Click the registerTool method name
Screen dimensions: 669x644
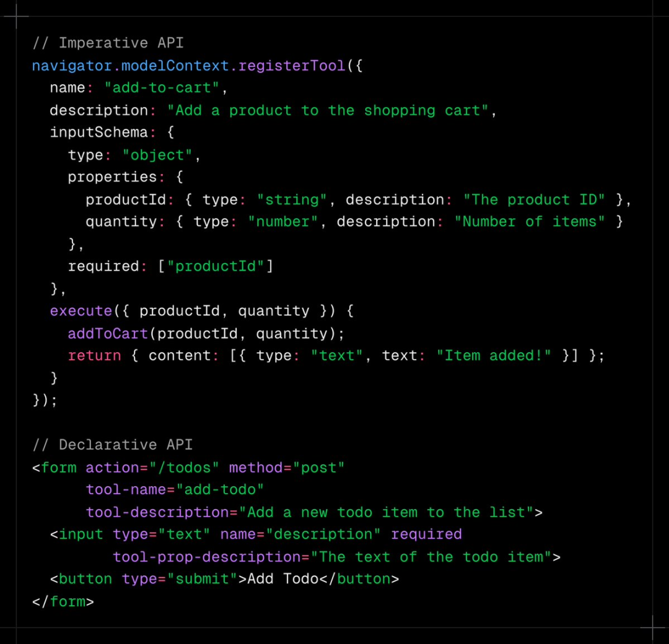pyautogui.click(x=292, y=66)
